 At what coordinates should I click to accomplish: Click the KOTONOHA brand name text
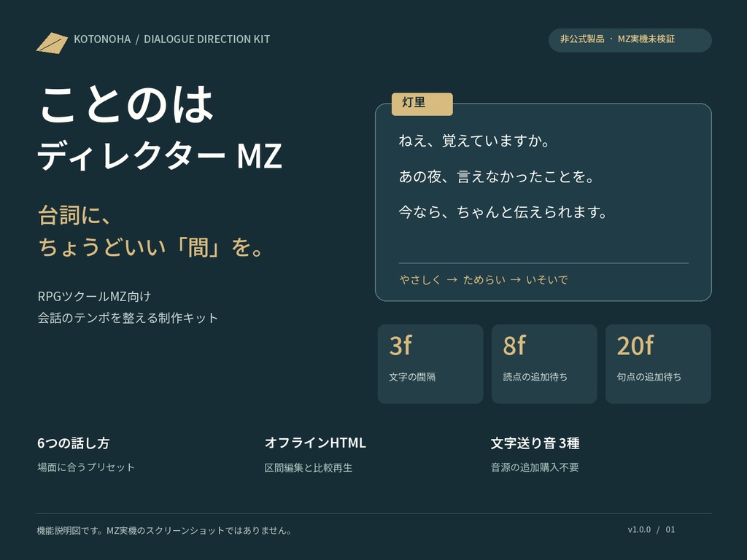tap(102, 39)
